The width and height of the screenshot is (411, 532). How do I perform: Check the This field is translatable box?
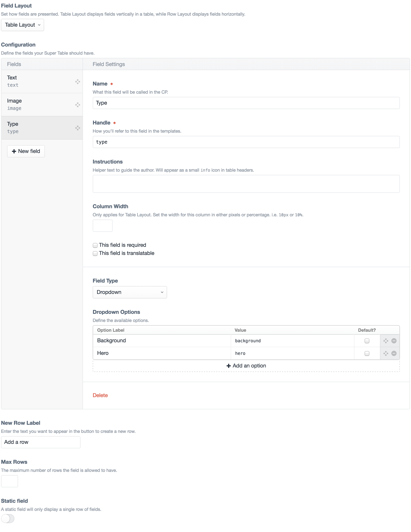[x=95, y=253]
